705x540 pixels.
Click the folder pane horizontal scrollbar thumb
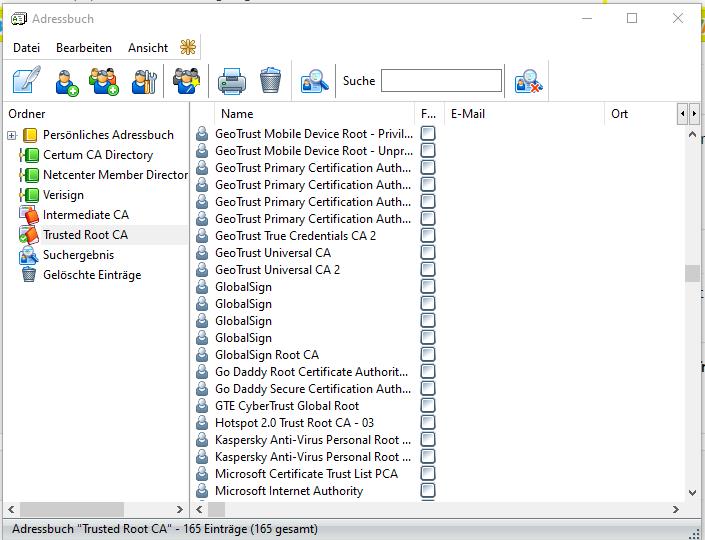coord(72,509)
